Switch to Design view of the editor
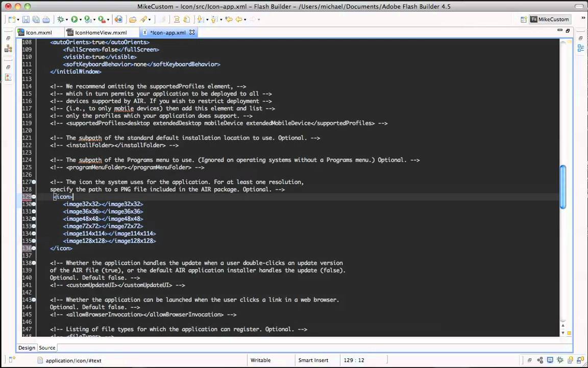Screen dimensions: 588x368 tap(27, 348)
